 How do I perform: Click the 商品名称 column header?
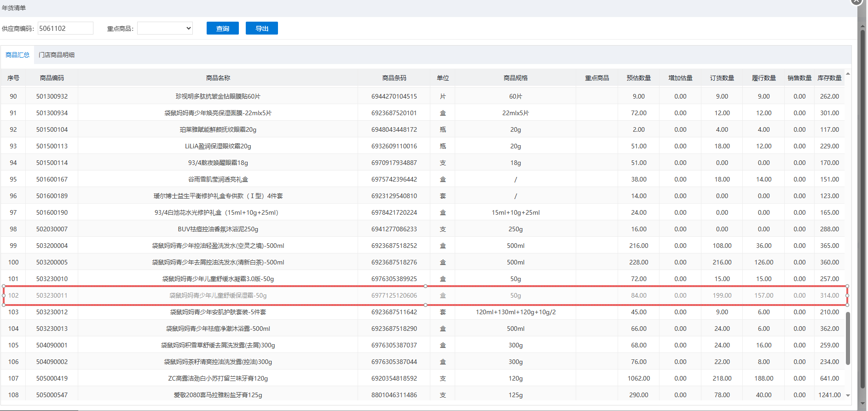click(x=218, y=78)
